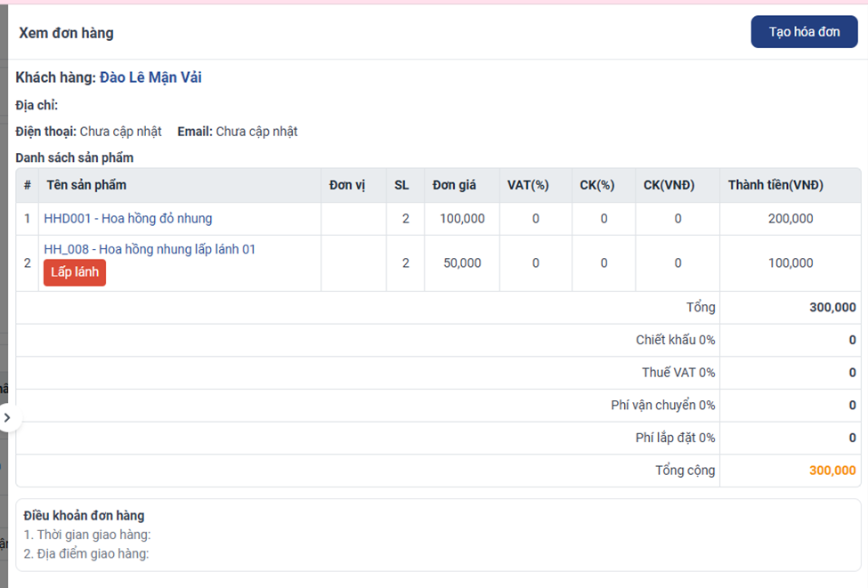Open product HHD001 - Hoa hồng đỏ nhung

(128, 218)
